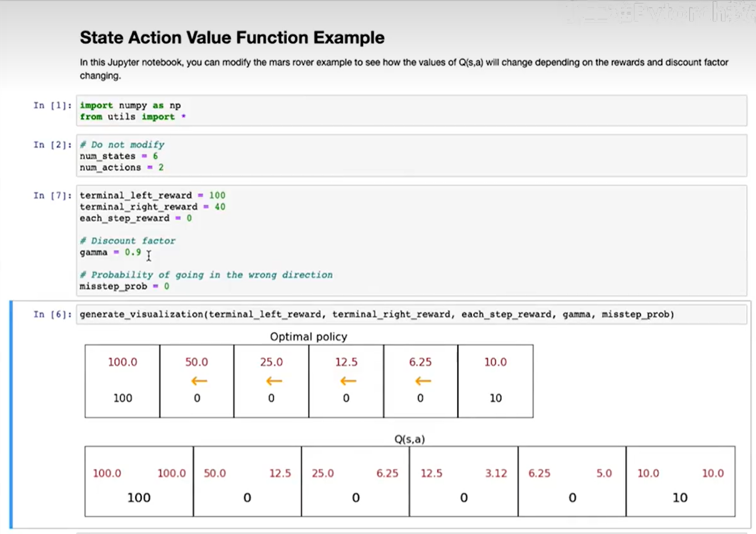Click 10.0 in the Optimal policy grid
The image size is (756, 534).
(x=495, y=362)
